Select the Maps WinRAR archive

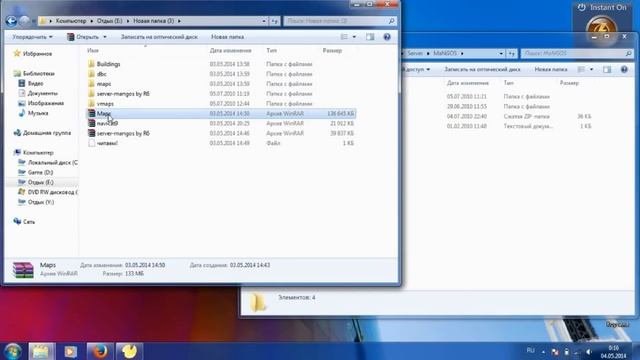pos(221,113)
